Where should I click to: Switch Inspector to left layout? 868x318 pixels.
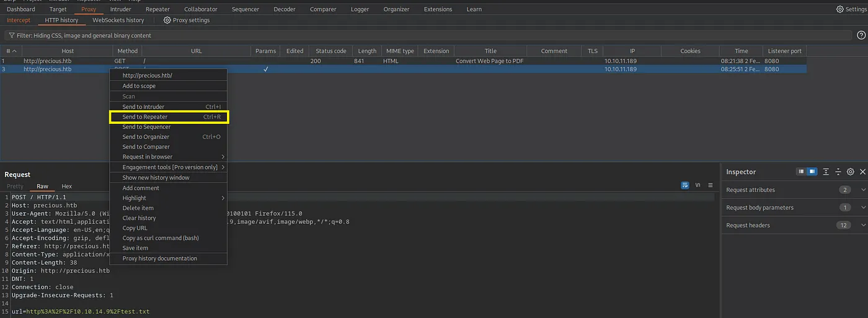[801, 172]
